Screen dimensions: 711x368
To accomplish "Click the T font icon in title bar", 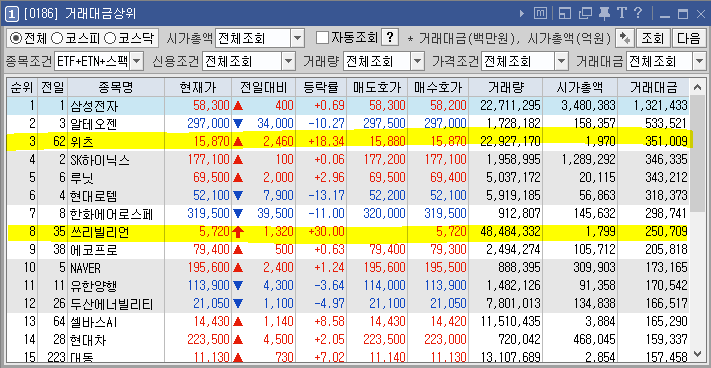I will click(621, 14).
